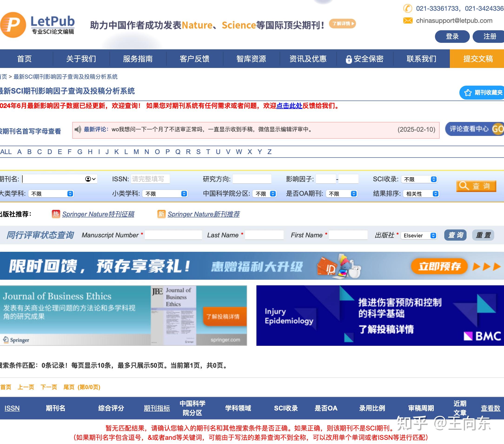The height and width of the screenshot is (444, 504).
Task: Click the email envelope icon
Action: [408, 20]
